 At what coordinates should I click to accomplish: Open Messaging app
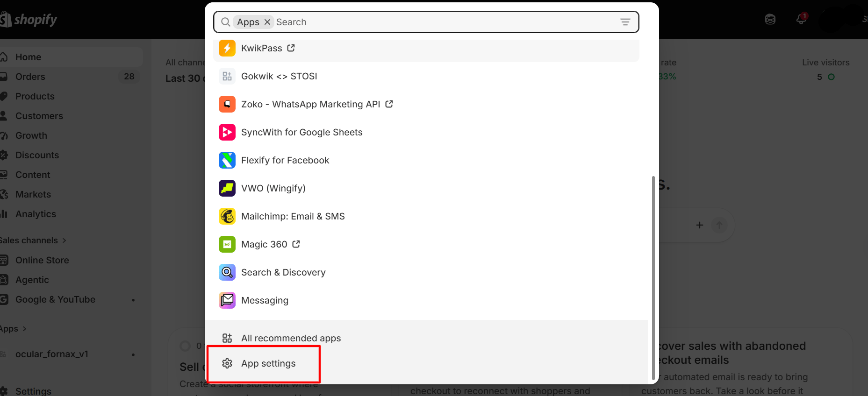[x=426, y=300]
